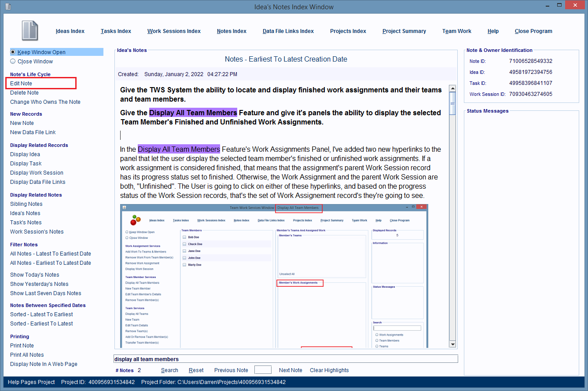The width and height of the screenshot is (588, 391).
Task: Go to the Next Note
Action: [x=290, y=370]
